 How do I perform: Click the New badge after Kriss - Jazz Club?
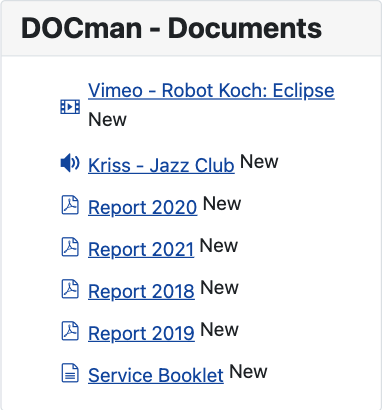[x=259, y=162]
